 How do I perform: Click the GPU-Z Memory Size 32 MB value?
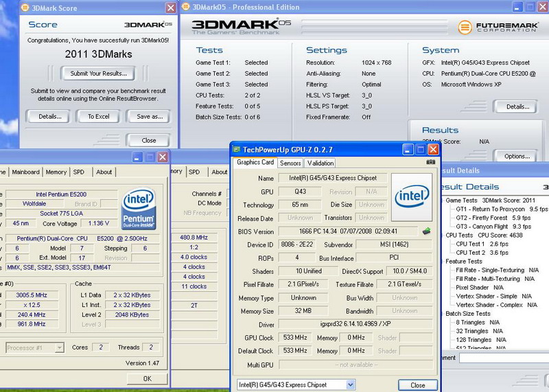pos(303,311)
